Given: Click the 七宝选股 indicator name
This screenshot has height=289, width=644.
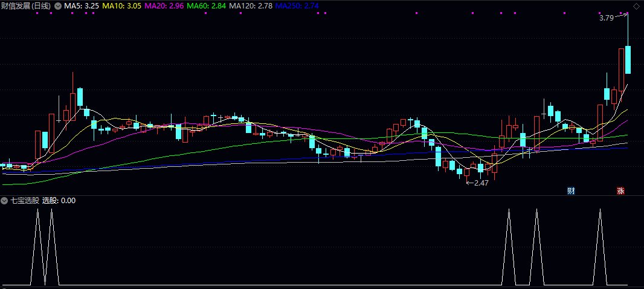Looking at the screenshot, I should [25, 201].
